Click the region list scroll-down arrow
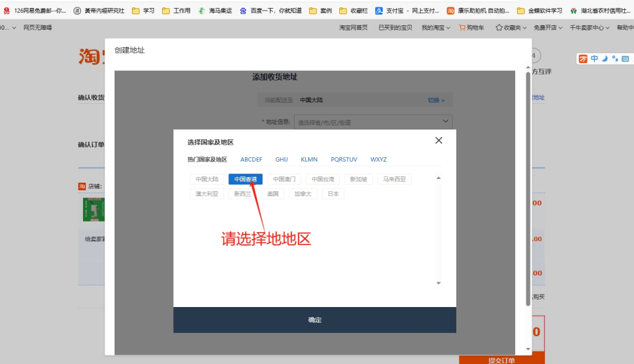Image resolution: width=634 pixels, height=364 pixels. tap(438, 283)
